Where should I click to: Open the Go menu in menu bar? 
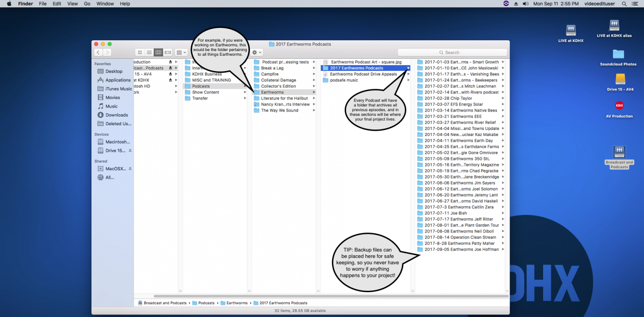click(x=87, y=4)
